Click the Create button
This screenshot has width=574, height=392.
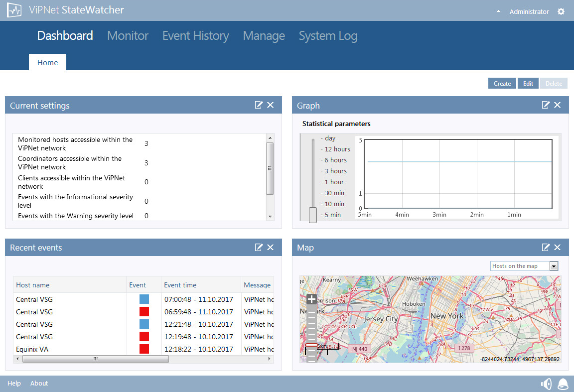point(502,84)
